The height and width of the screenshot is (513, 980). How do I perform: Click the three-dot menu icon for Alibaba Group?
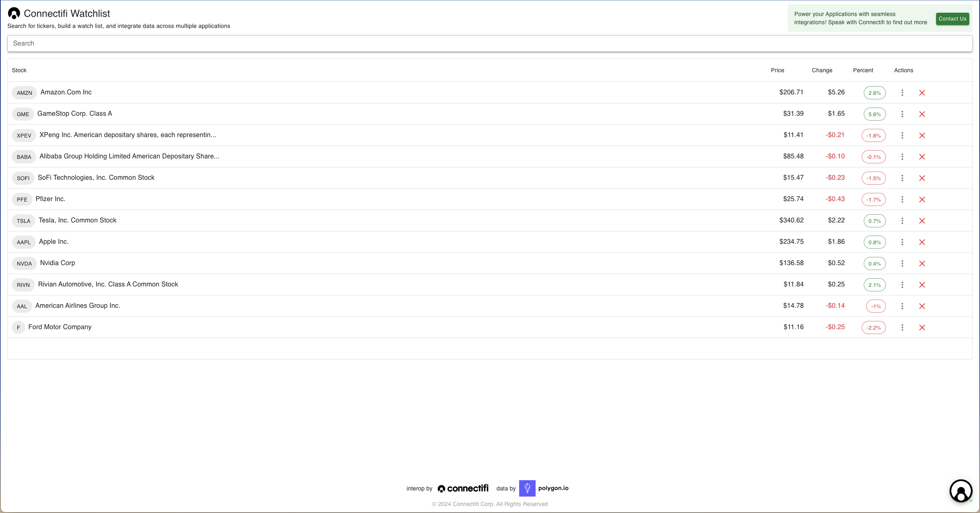(902, 157)
